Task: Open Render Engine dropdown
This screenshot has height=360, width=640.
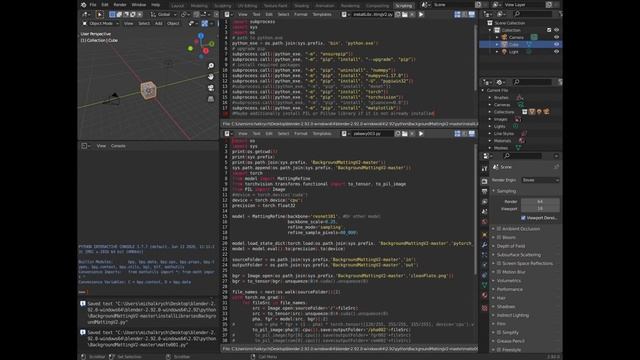Action: (x=540, y=180)
